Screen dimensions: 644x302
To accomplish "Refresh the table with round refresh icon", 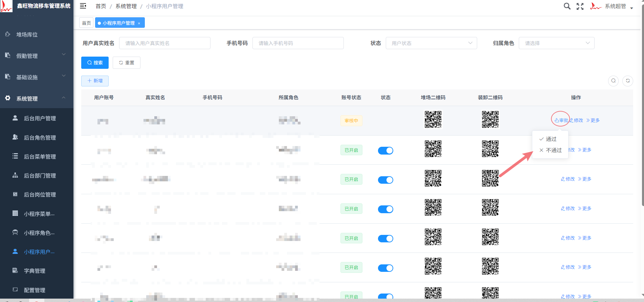I will (x=628, y=81).
